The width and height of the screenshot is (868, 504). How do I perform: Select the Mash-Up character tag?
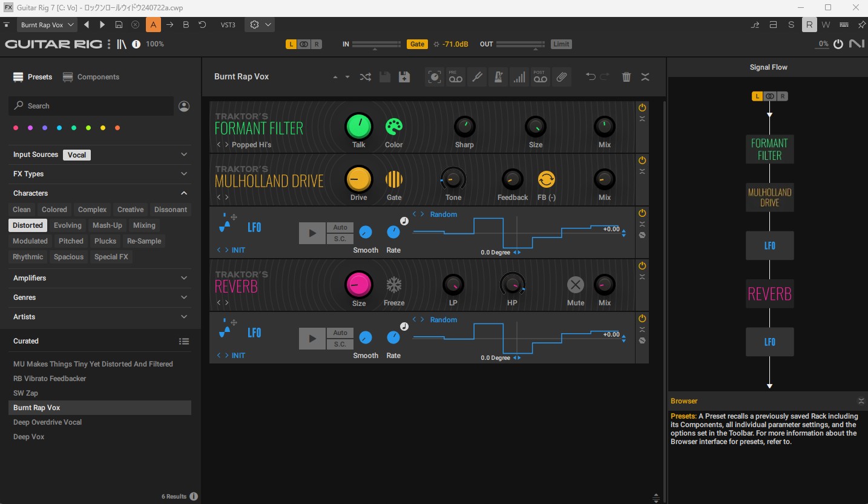point(107,225)
